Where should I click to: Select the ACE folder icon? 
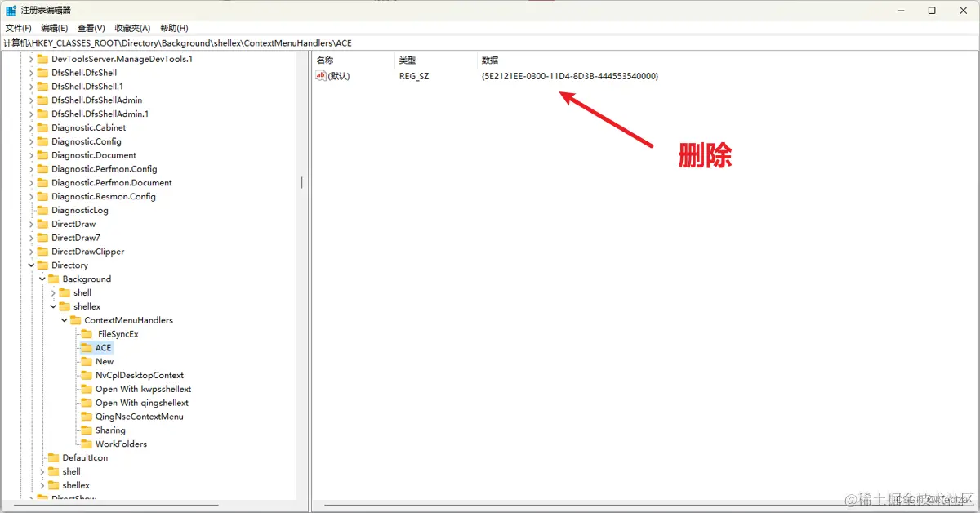coord(87,348)
